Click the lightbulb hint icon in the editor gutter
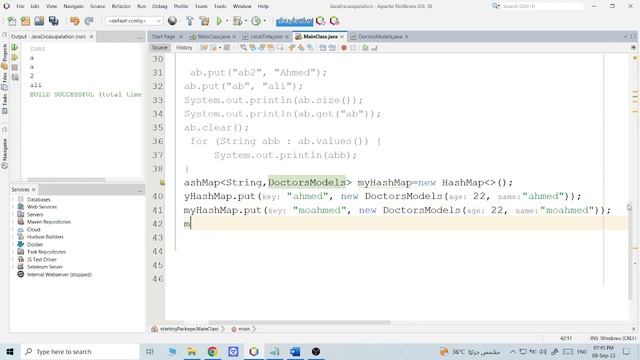This screenshot has width=640, height=360. [162, 182]
